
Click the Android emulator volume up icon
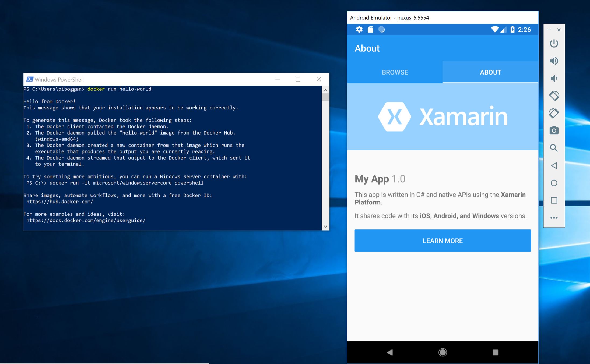(554, 61)
